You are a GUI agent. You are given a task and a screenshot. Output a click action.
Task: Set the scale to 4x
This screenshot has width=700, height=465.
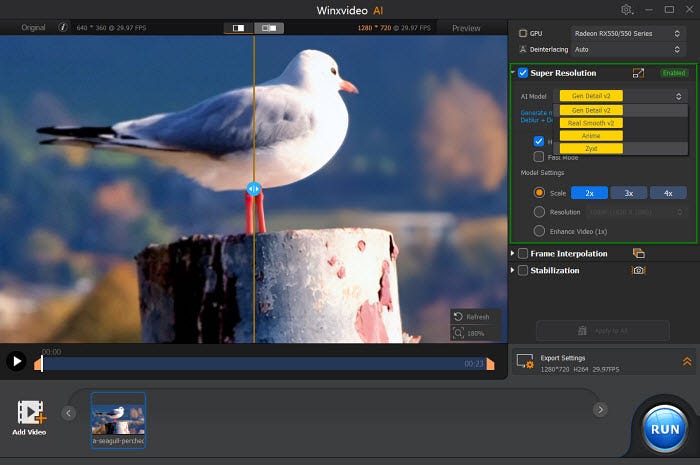(668, 192)
